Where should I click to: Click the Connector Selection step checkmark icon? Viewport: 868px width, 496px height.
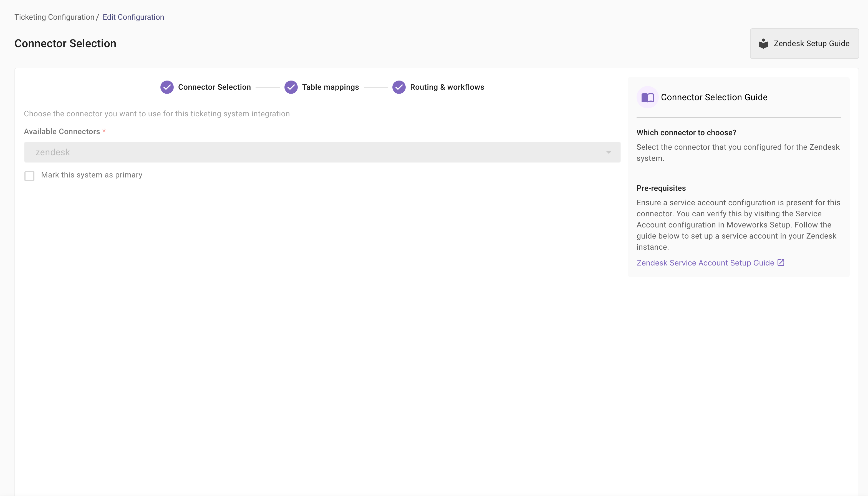(167, 87)
